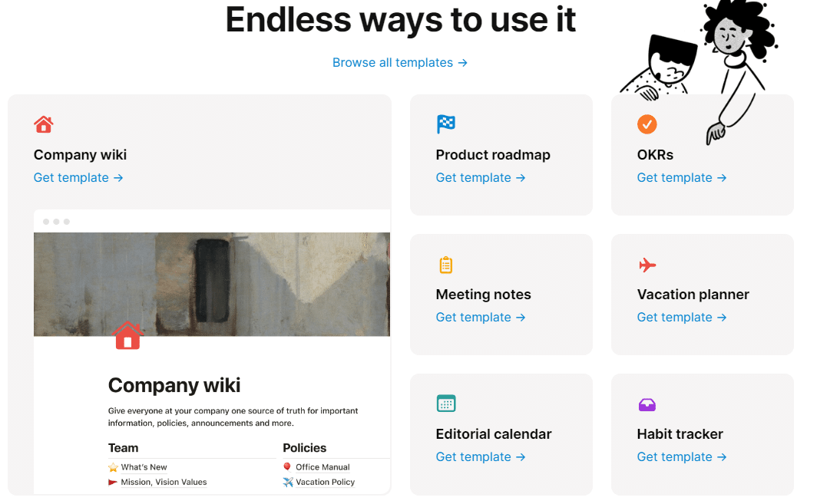
Task: Get the Vacation planner template
Action: 682,318
